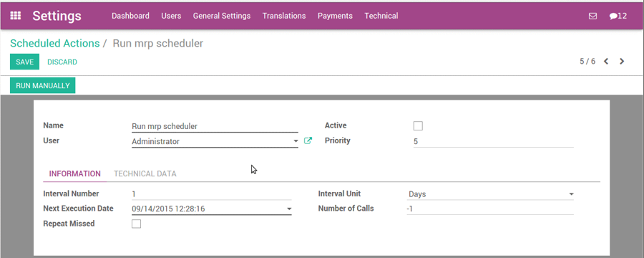The image size is (644, 258).
Task: Edit the Interval Number field
Action: (212, 194)
